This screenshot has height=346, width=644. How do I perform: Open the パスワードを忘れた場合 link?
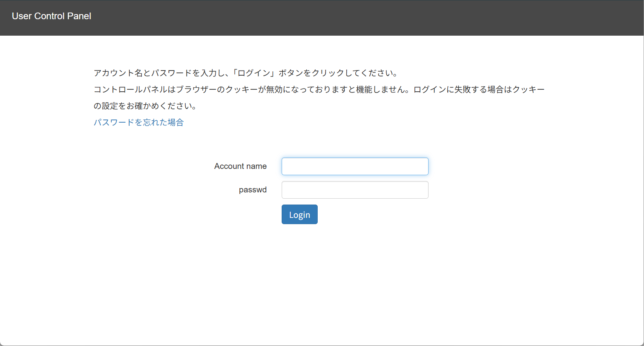139,122
